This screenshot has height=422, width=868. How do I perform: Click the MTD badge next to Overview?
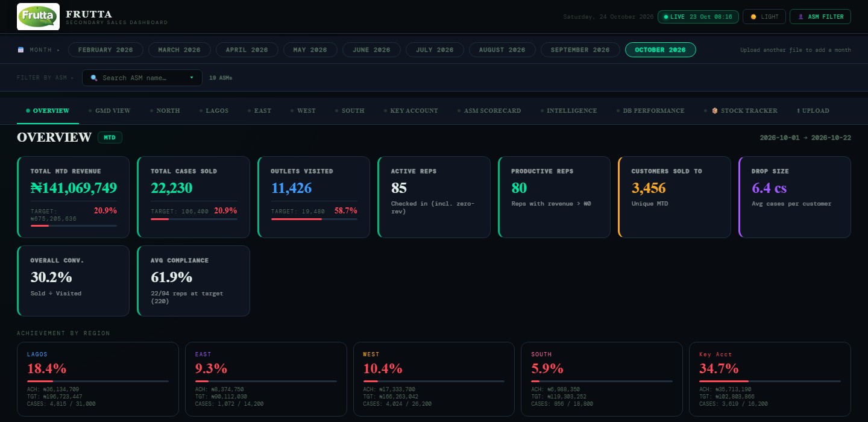coord(110,137)
